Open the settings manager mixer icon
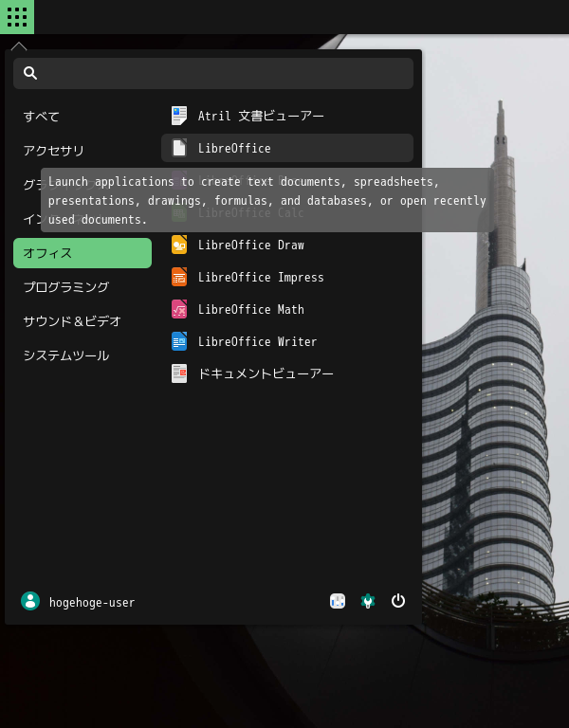Image resolution: width=569 pixels, height=728 pixels. (x=338, y=601)
